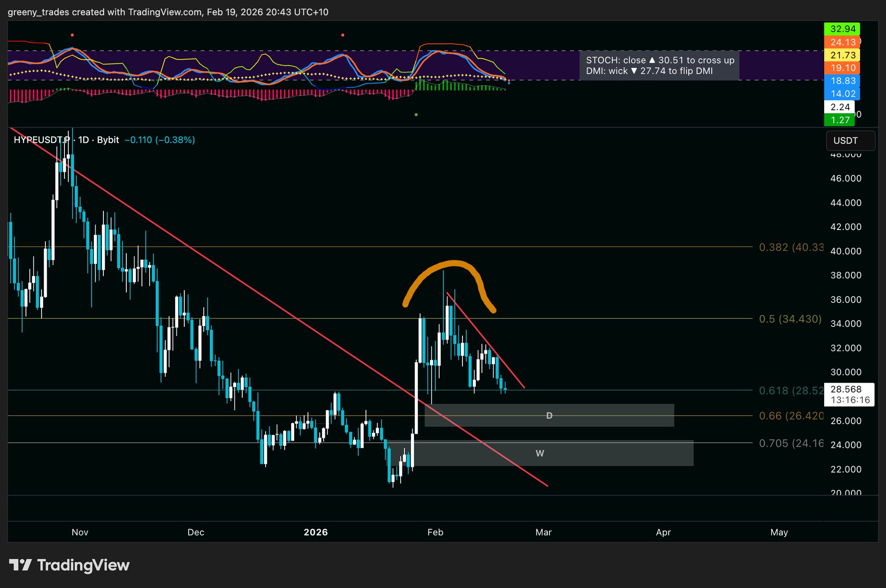Click the bright green 32.94 indicator value tag
The image size is (886, 588).
click(x=842, y=29)
